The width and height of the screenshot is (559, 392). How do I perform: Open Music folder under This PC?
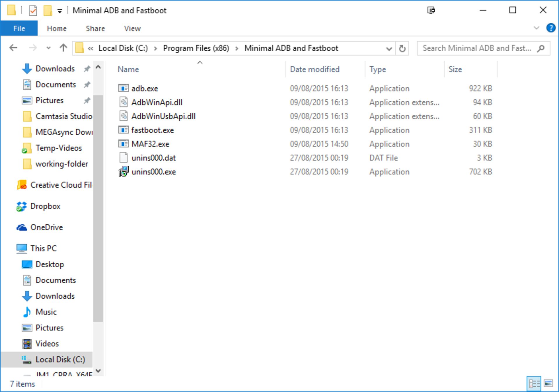40,312
